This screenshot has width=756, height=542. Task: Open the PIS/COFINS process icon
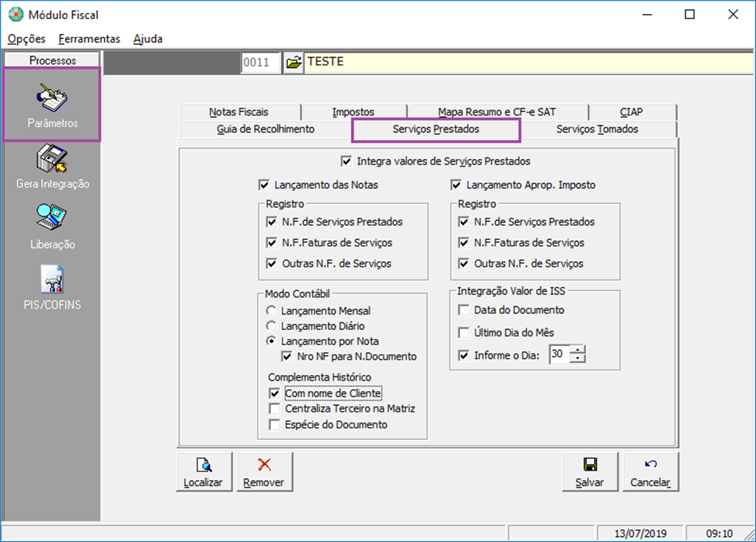point(52,288)
